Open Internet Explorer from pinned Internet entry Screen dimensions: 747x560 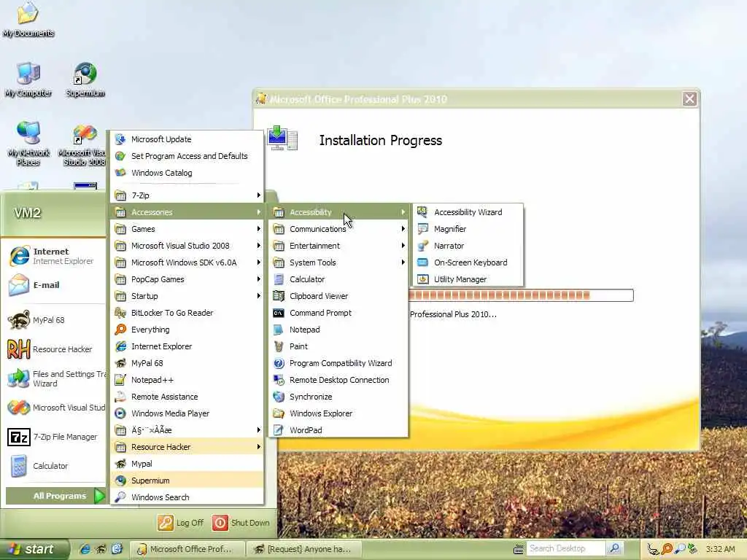coord(53,256)
